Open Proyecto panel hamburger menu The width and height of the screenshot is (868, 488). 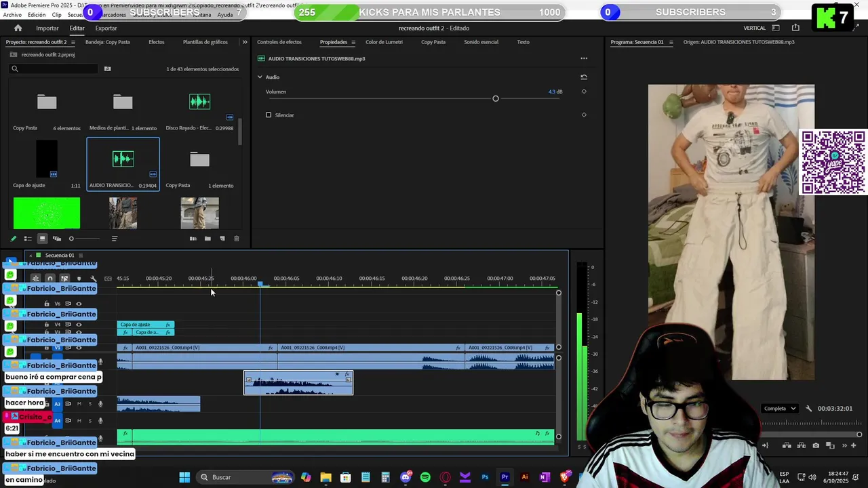point(73,42)
